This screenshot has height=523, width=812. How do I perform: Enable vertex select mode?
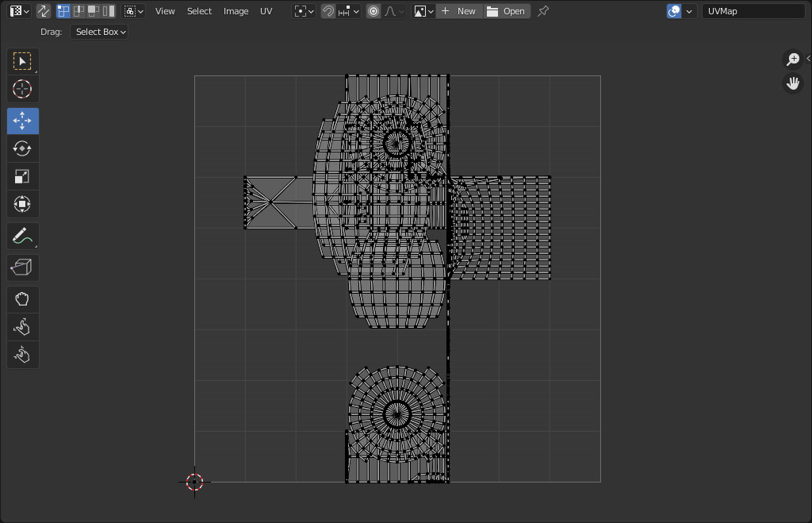tap(63, 11)
